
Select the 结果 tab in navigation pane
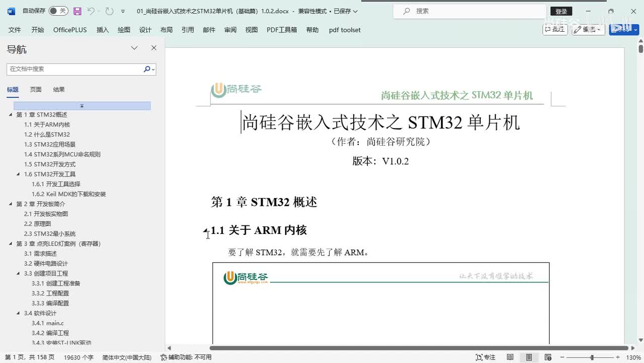coord(59,89)
